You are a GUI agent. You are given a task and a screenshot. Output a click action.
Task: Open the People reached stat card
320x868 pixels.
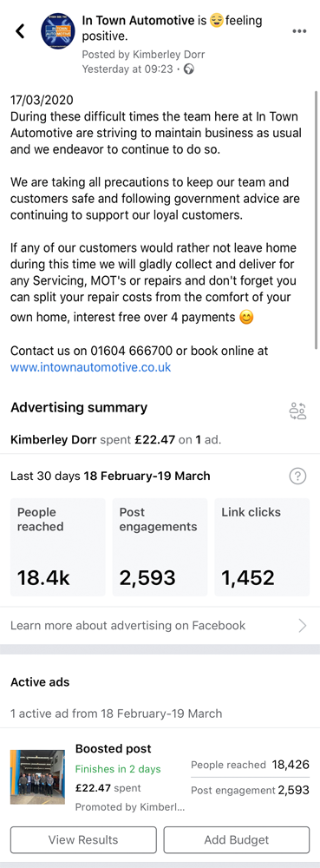57,547
